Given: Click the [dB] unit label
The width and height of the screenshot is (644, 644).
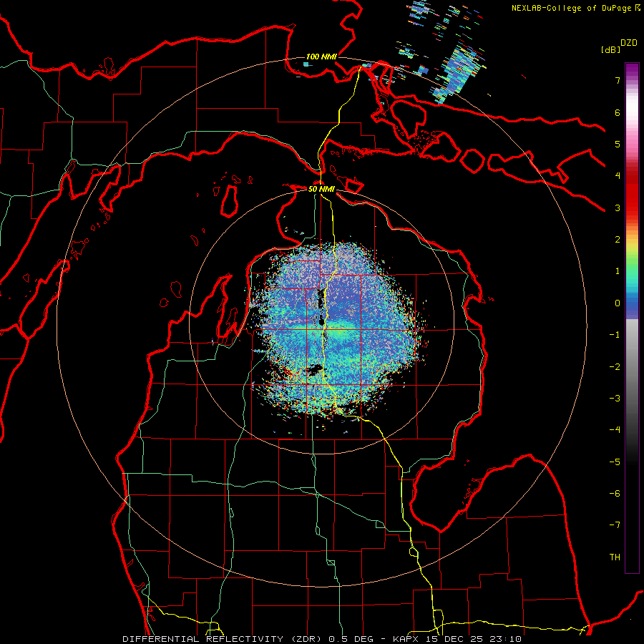Looking at the screenshot, I should [610, 49].
